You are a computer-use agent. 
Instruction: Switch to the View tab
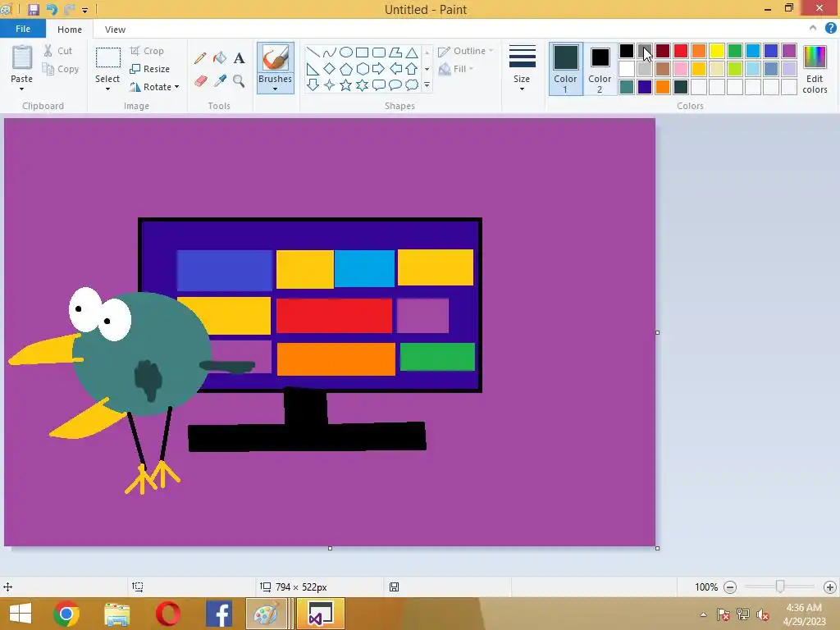coord(115,30)
